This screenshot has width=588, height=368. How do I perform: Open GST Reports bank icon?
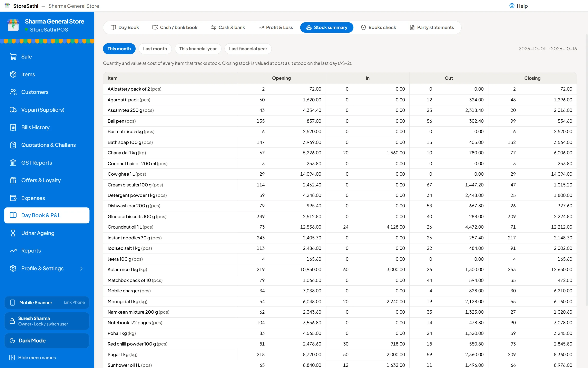point(13,163)
